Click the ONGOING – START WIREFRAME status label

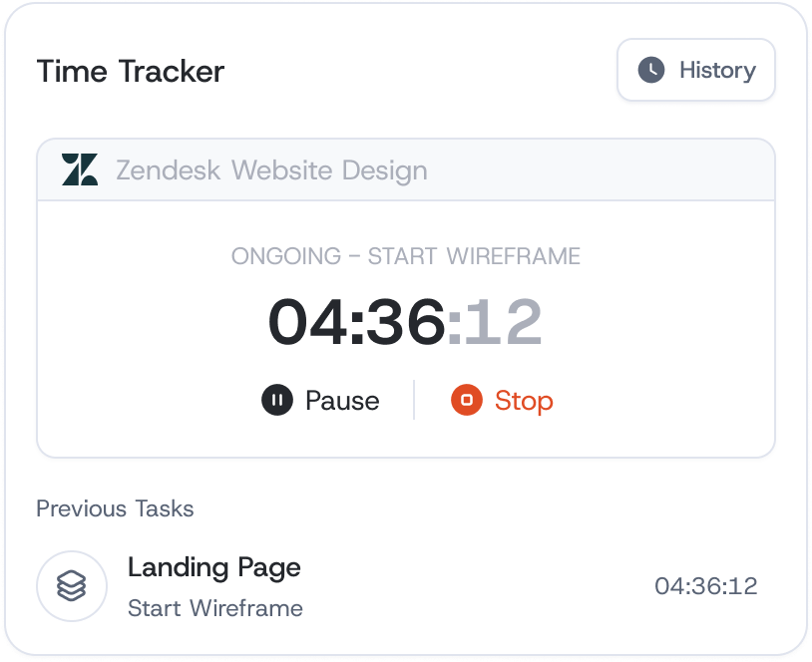pyautogui.click(x=406, y=256)
